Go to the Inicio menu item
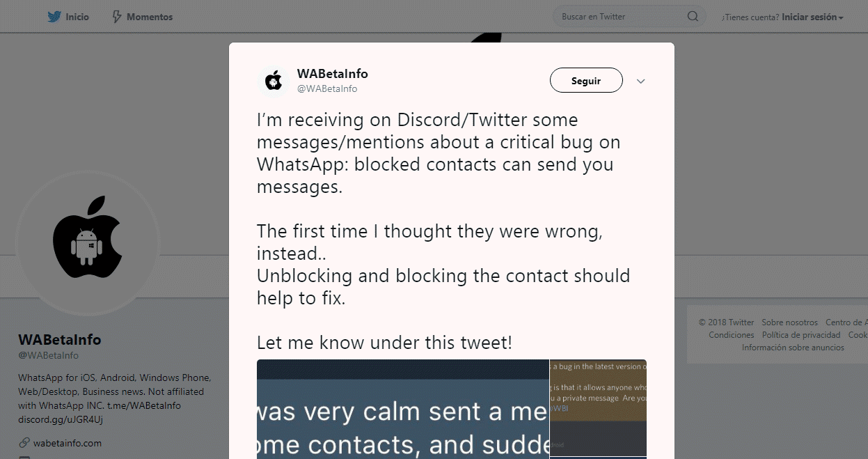This screenshot has width=868, height=459. (77, 17)
